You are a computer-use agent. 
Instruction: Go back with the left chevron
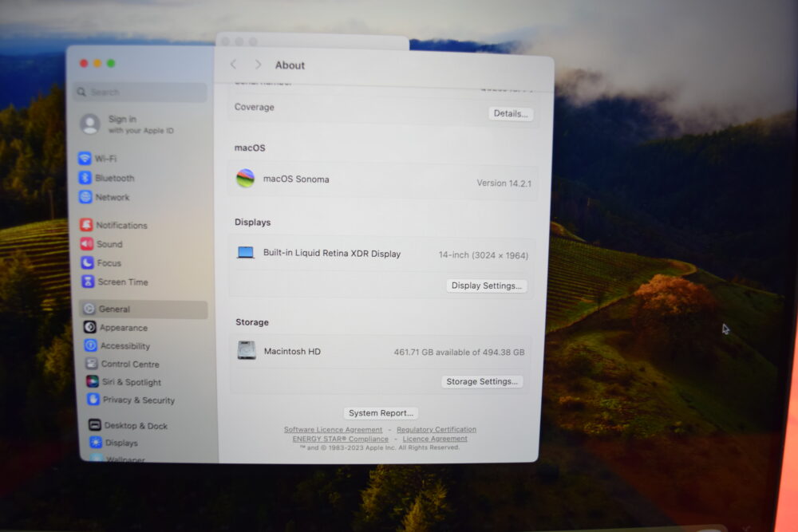coord(233,64)
